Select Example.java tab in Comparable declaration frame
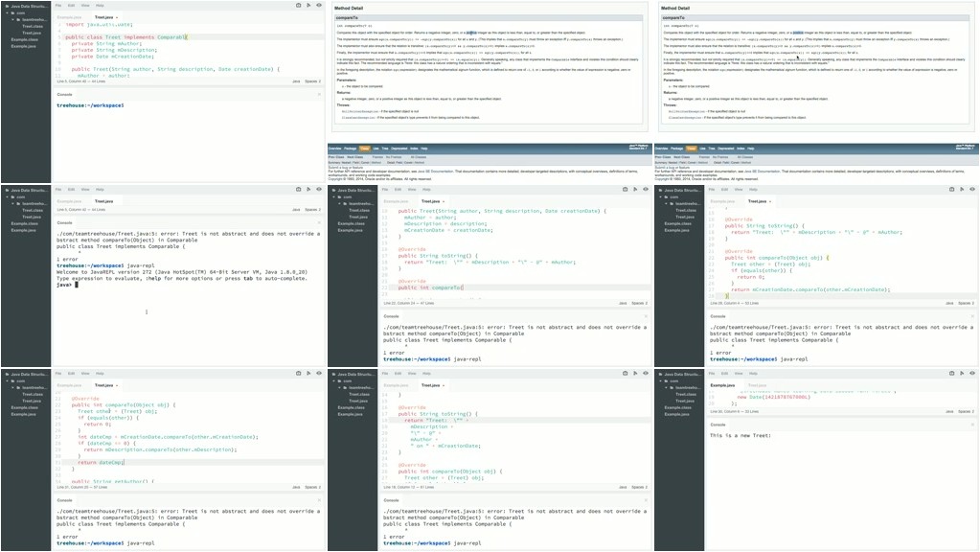Viewport: 980px width, 552px height. point(69,17)
